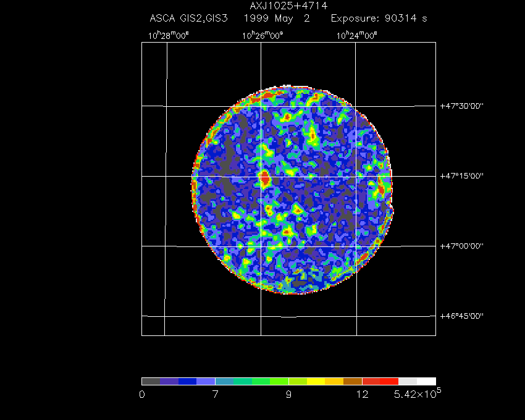Click the deep blue colorbar swatch
This screenshot has width=525, height=420.
tap(188, 382)
